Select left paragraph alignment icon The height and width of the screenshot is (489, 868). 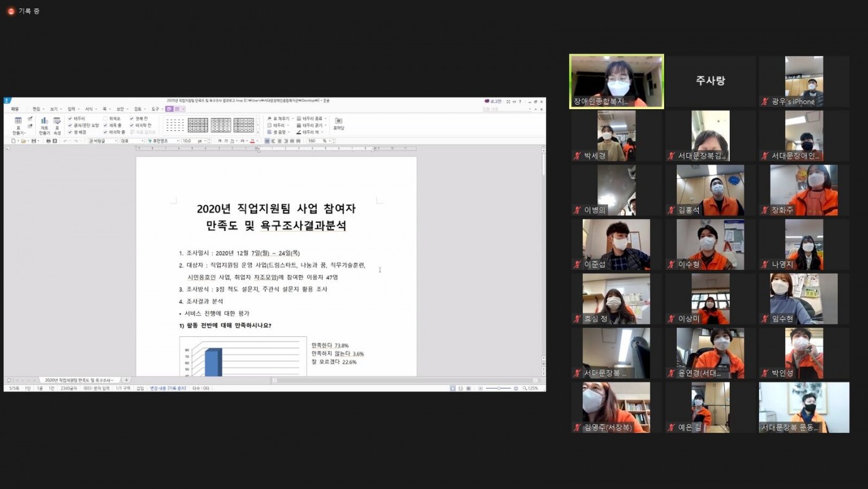(x=273, y=141)
